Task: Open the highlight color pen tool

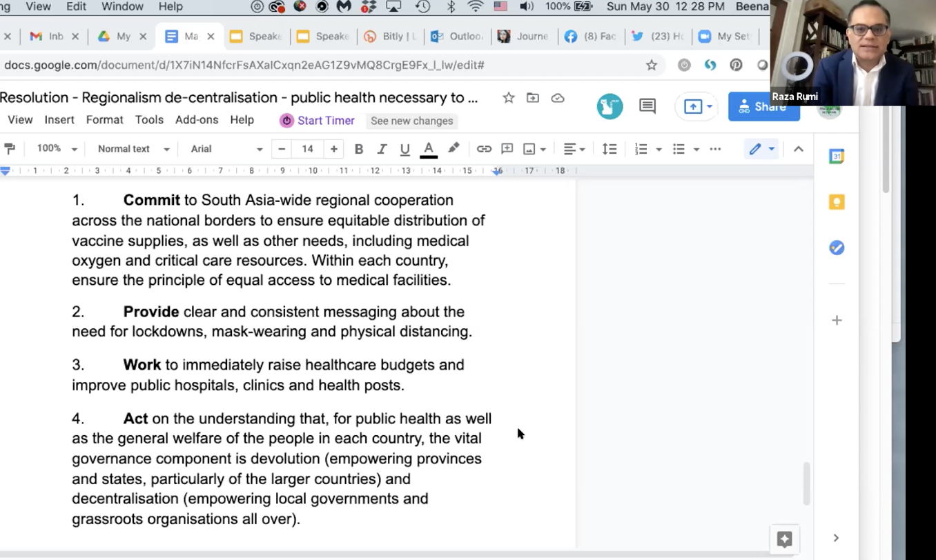Action: 454,149
